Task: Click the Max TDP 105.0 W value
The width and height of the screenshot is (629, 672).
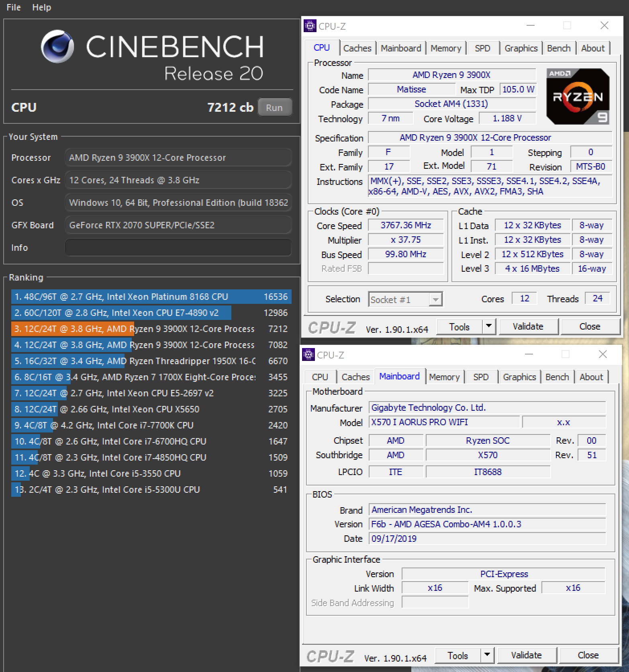Action: [x=518, y=89]
